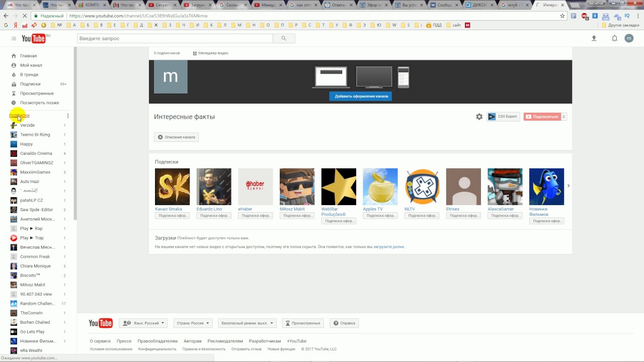The image size is (644, 362).
Task: Open the account avatar menu
Action: 629,38
